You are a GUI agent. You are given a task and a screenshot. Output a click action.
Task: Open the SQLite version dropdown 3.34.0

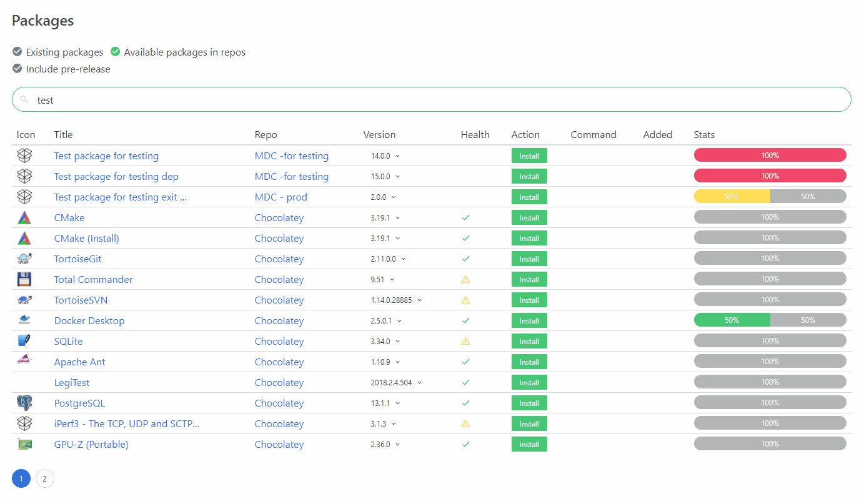(x=385, y=341)
